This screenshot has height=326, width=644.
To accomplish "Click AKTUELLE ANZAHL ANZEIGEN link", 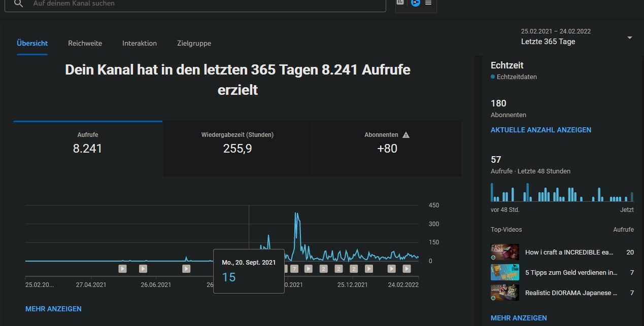I will 540,130.
